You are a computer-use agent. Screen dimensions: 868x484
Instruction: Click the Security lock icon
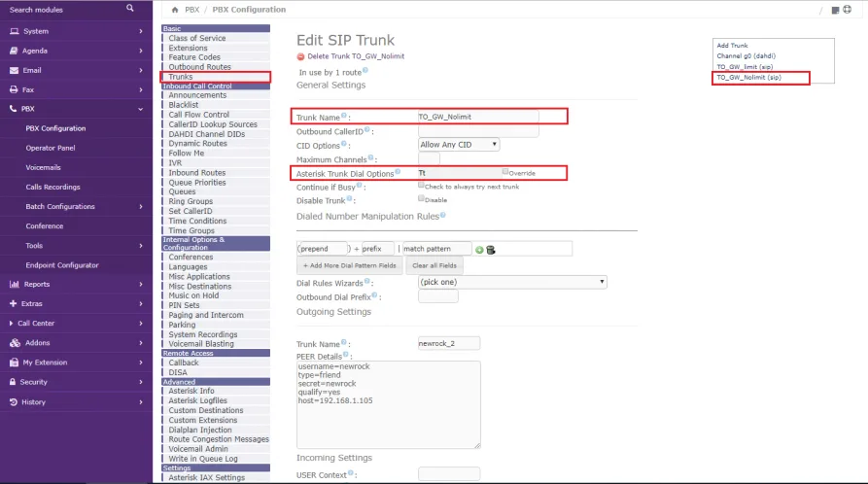coord(13,382)
